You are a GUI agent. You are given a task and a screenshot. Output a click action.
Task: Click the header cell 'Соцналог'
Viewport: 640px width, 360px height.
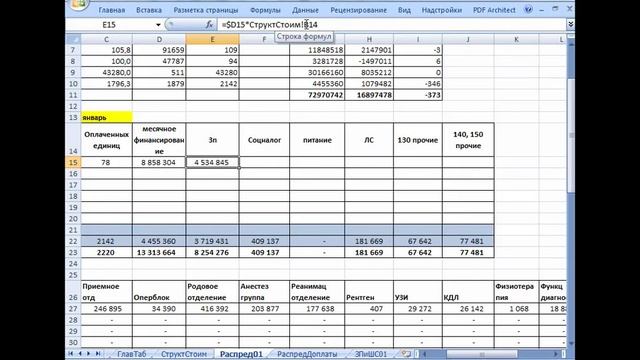264,140
